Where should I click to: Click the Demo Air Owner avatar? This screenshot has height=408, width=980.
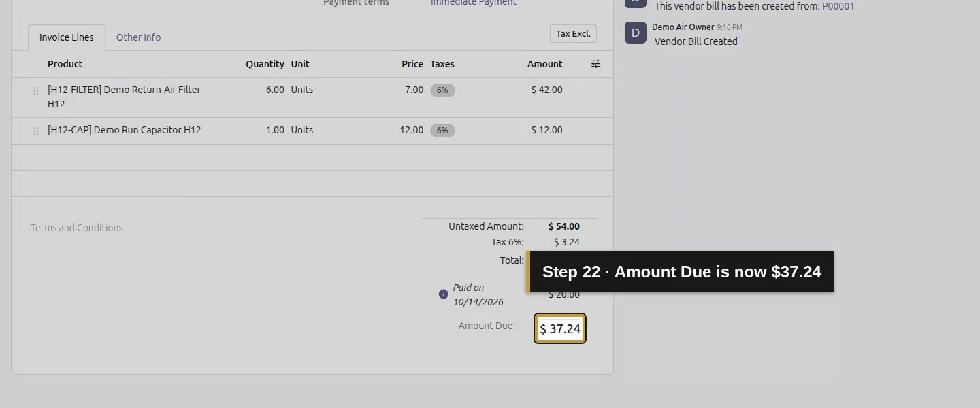tap(636, 33)
